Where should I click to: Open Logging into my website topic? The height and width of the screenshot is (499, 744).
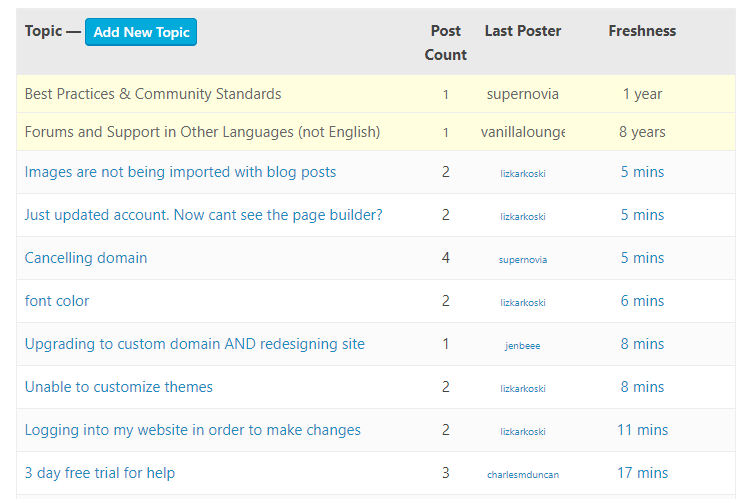193,430
